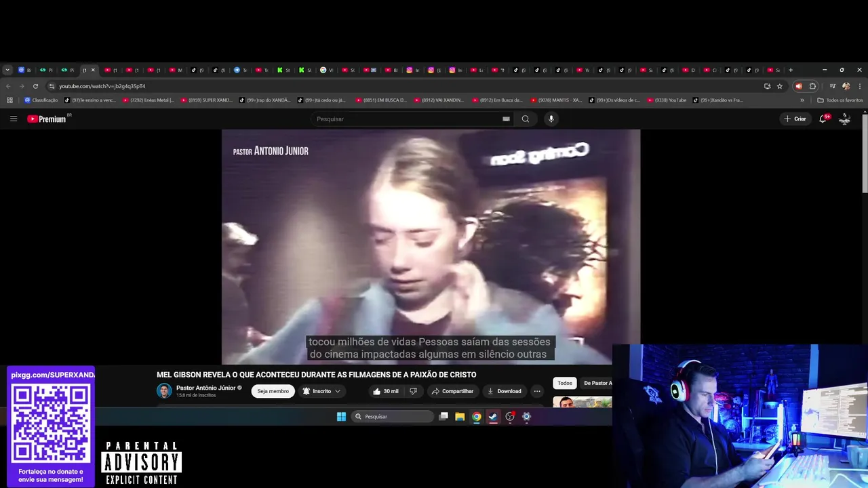This screenshot has width=868, height=488.
Task: Open the '(9338) YouTube' bookmark
Action: point(667,100)
